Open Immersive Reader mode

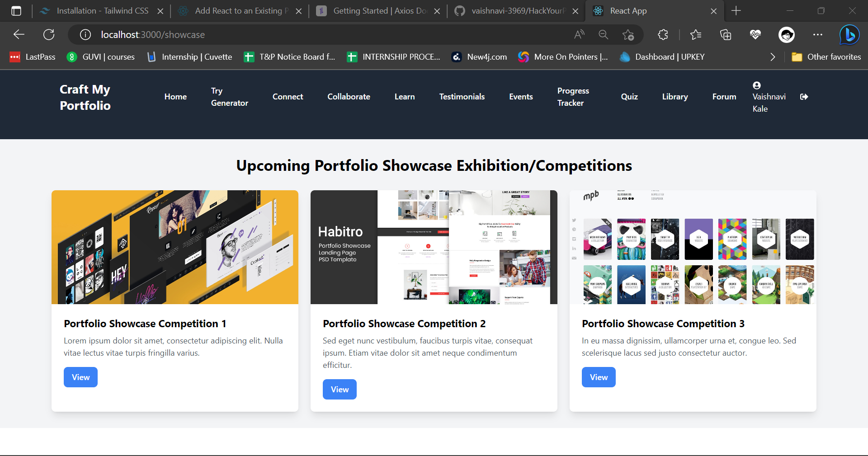click(x=579, y=34)
